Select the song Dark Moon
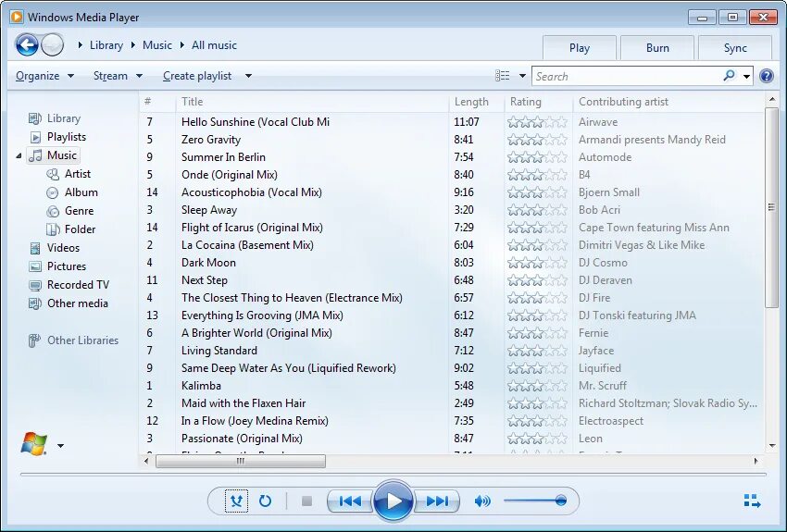 (208, 263)
